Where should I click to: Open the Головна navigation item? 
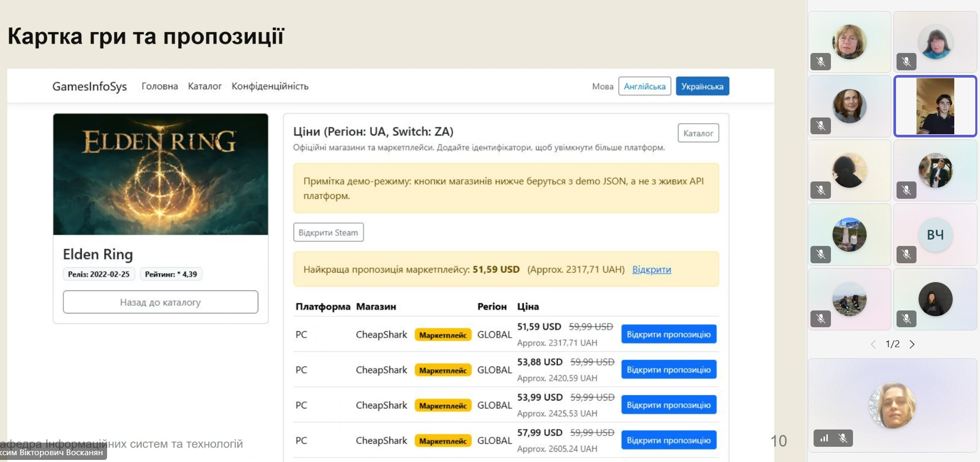160,86
